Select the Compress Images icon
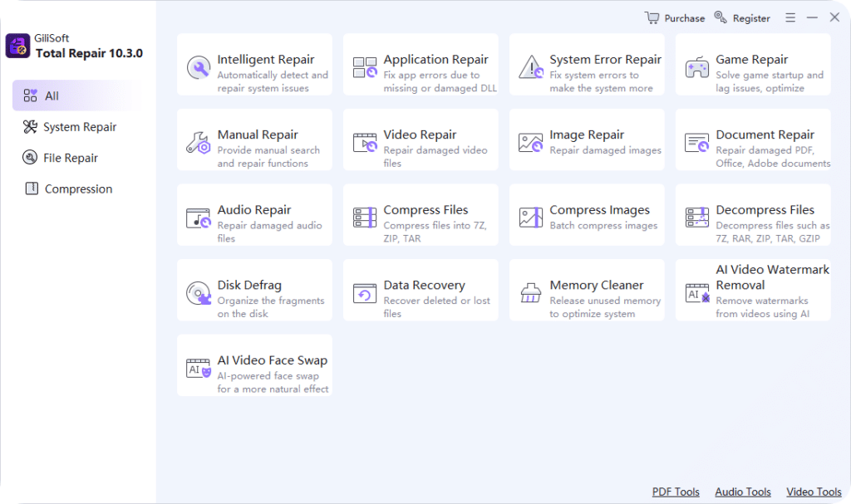The height and width of the screenshot is (504, 851). click(531, 218)
